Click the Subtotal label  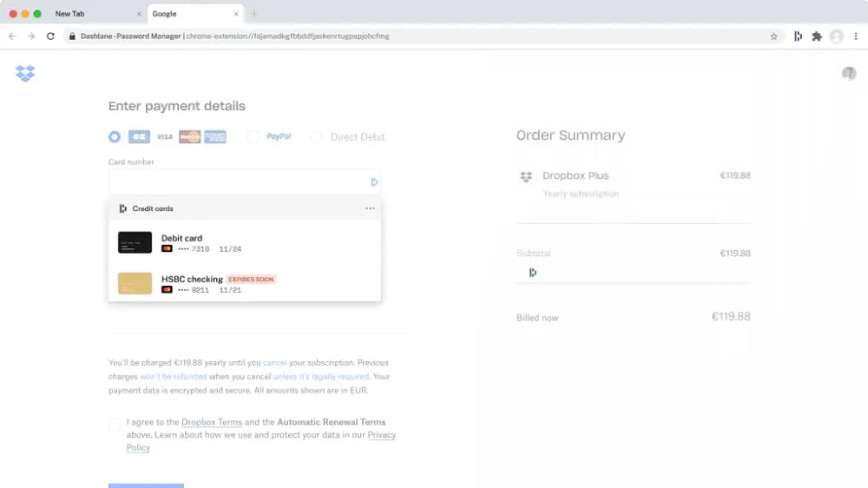[x=534, y=254]
